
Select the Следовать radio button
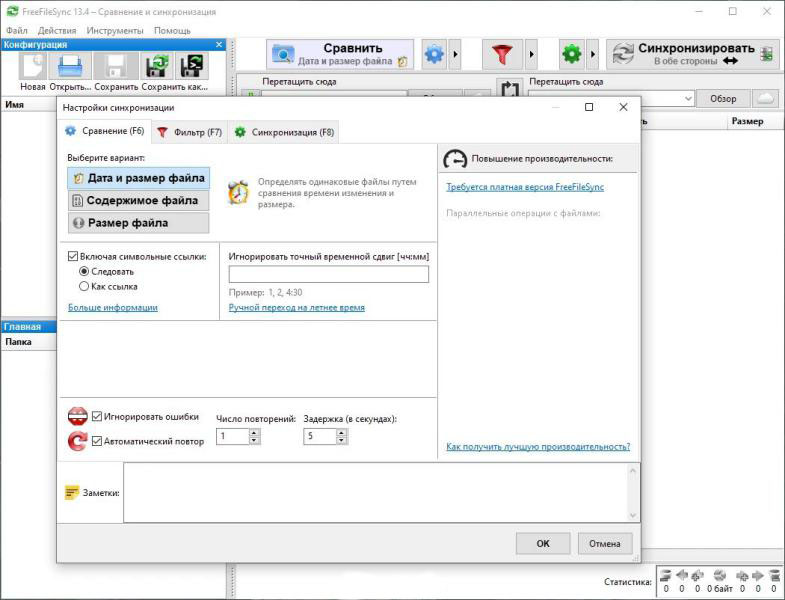(x=84, y=271)
